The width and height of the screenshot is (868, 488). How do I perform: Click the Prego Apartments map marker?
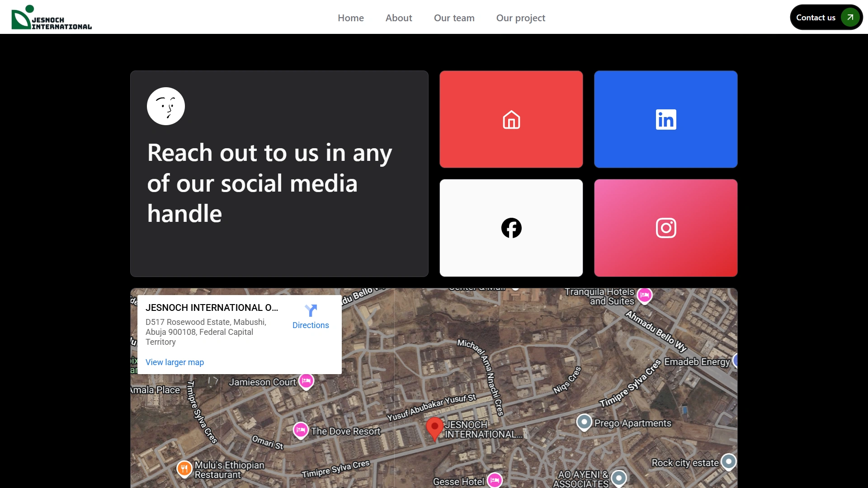pyautogui.click(x=584, y=422)
